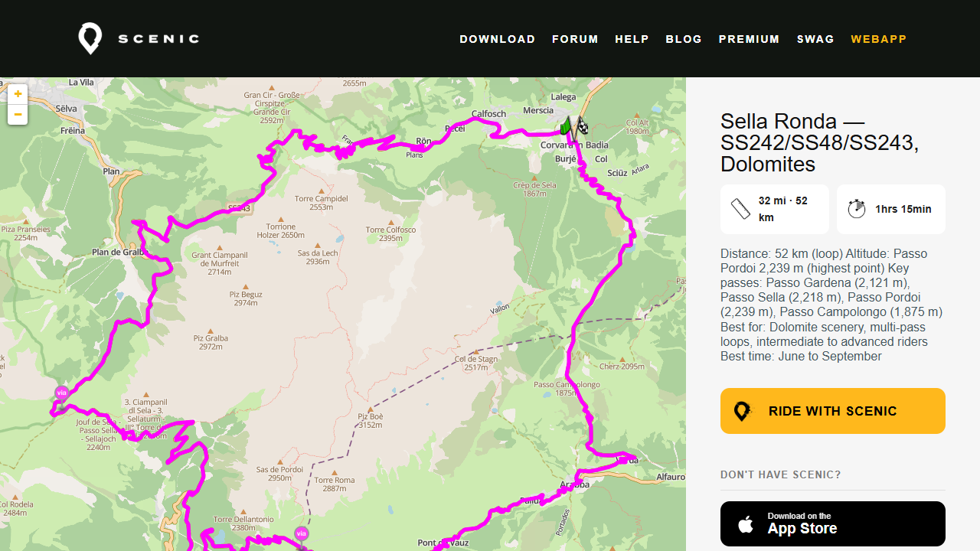Click the Torre Roma 2887m label
The width and height of the screenshot is (980, 551).
click(335, 484)
